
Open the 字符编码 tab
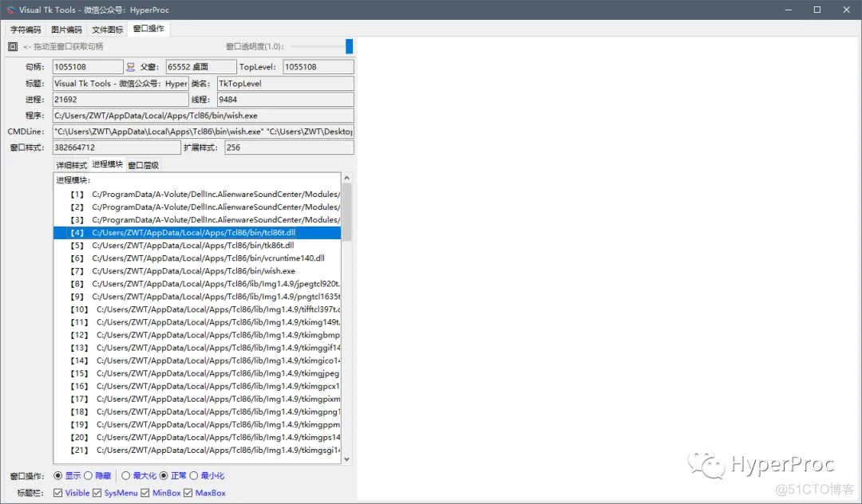coord(26,30)
